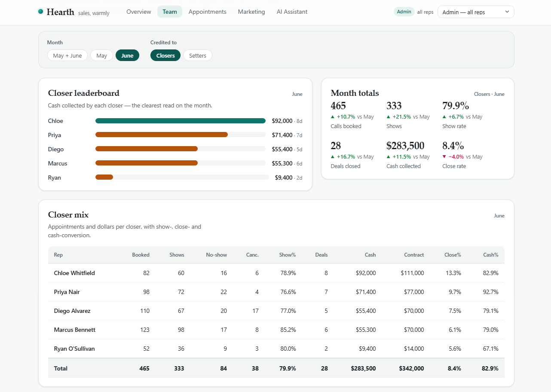The image size is (551, 392).
Task: Click the +6.7% show rate indicator
Action: point(453,117)
